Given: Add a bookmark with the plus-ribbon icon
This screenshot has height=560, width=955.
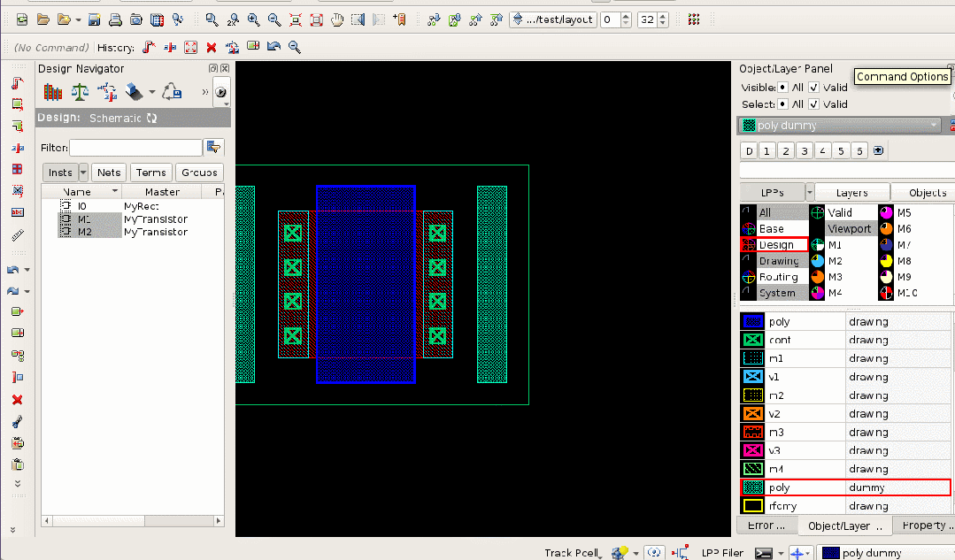Looking at the screenshot, I should 399,19.
